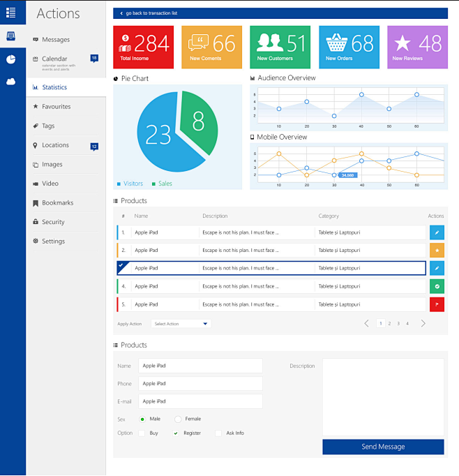Screen dimensions: 459x476
Task: Click the green Sales legend square
Action: click(x=153, y=184)
